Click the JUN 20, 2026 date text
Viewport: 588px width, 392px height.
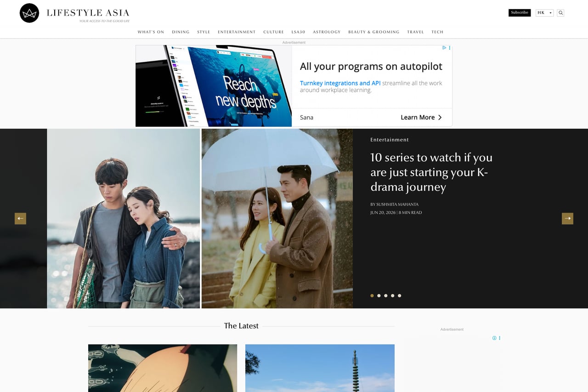pos(383,213)
